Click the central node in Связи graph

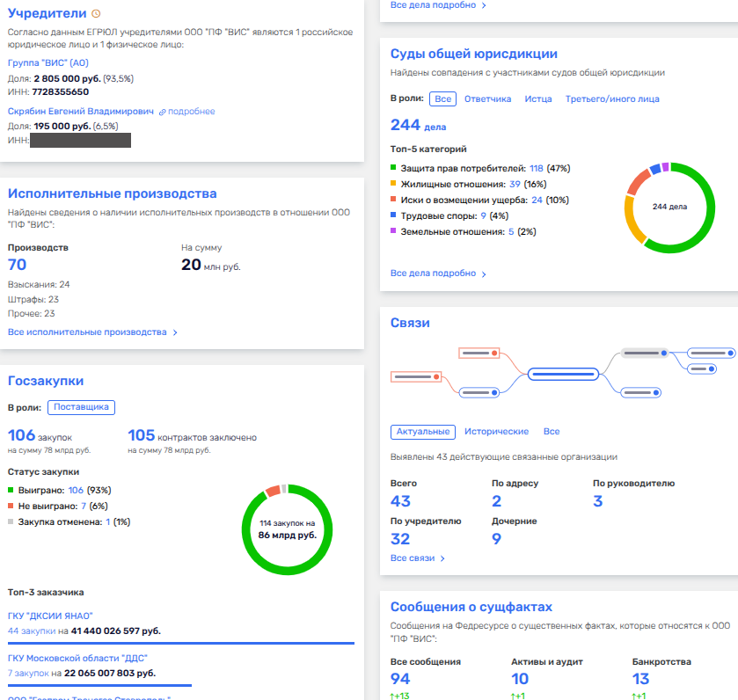pos(563,375)
